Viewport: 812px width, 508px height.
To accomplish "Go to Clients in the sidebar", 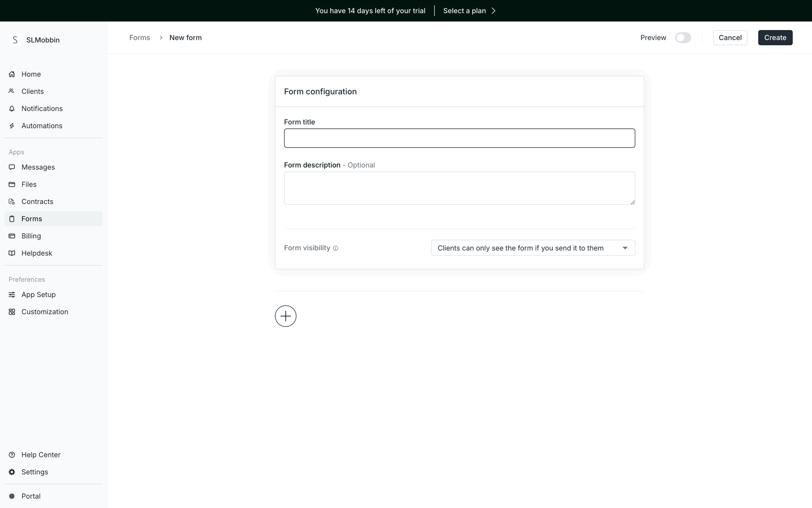I will [53, 91].
